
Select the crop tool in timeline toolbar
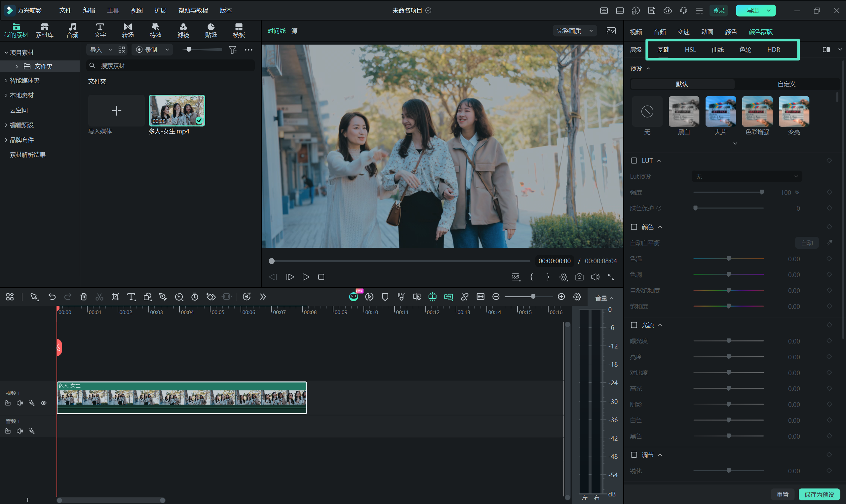[x=116, y=297]
